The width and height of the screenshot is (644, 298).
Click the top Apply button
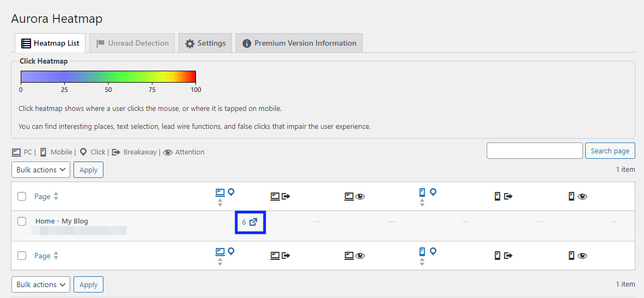point(88,170)
